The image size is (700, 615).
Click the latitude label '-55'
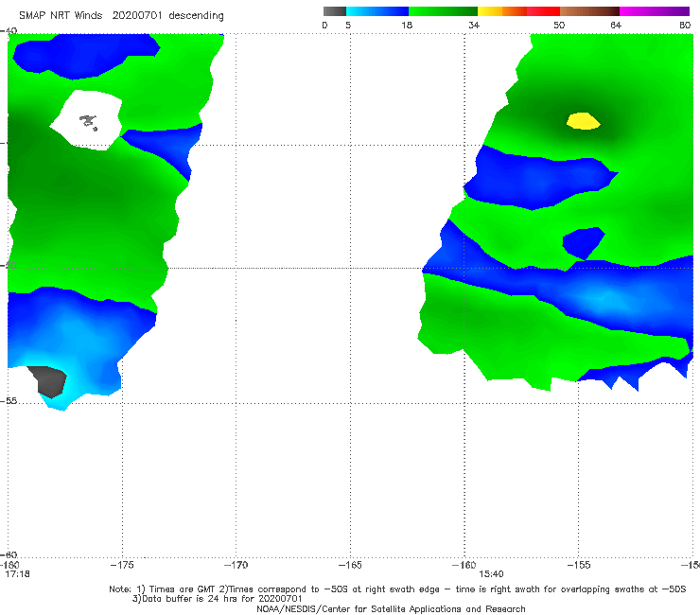pos(9,401)
